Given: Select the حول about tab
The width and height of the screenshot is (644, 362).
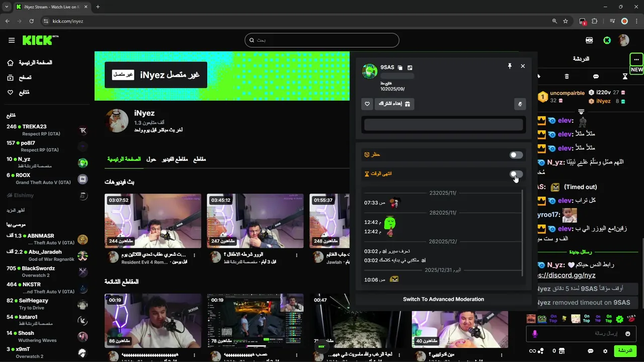Looking at the screenshot, I should point(151,159).
